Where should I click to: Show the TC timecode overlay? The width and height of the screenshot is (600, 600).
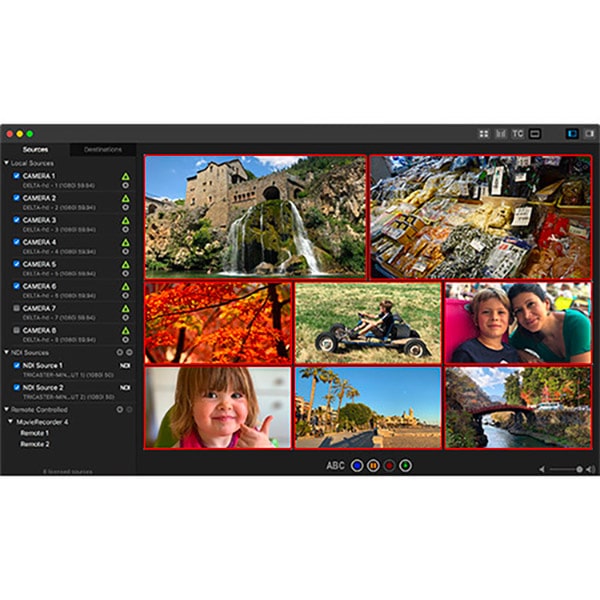(518, 133)
